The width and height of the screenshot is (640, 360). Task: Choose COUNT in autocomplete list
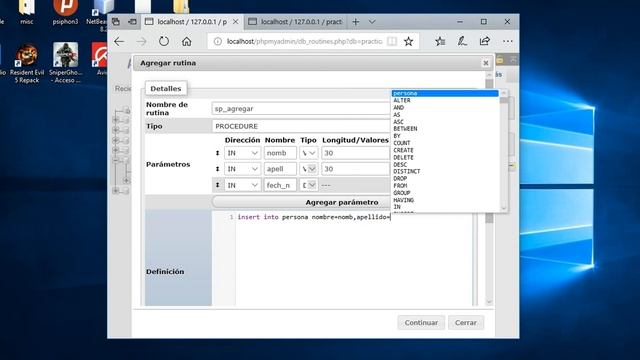click(445, 143)
